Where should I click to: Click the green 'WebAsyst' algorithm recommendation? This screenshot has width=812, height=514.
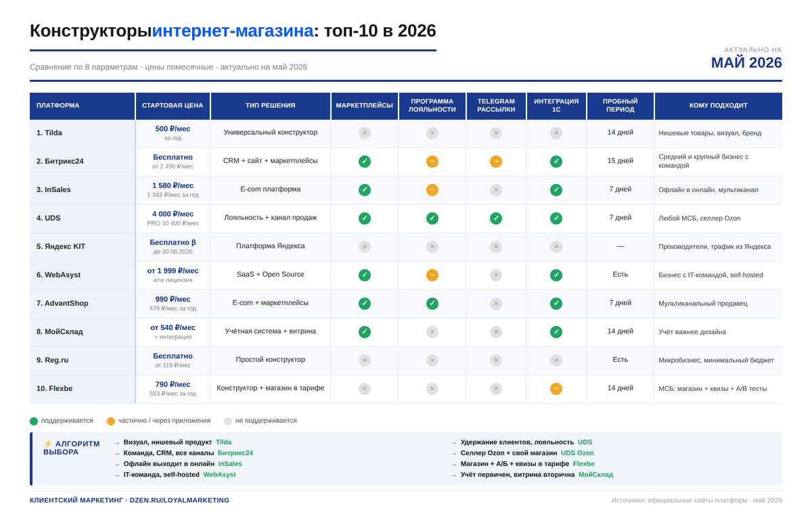220,475
